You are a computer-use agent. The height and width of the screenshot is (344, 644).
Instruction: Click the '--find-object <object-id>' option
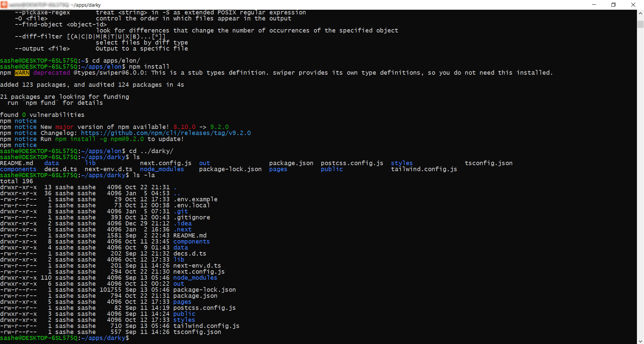point(61,24)
